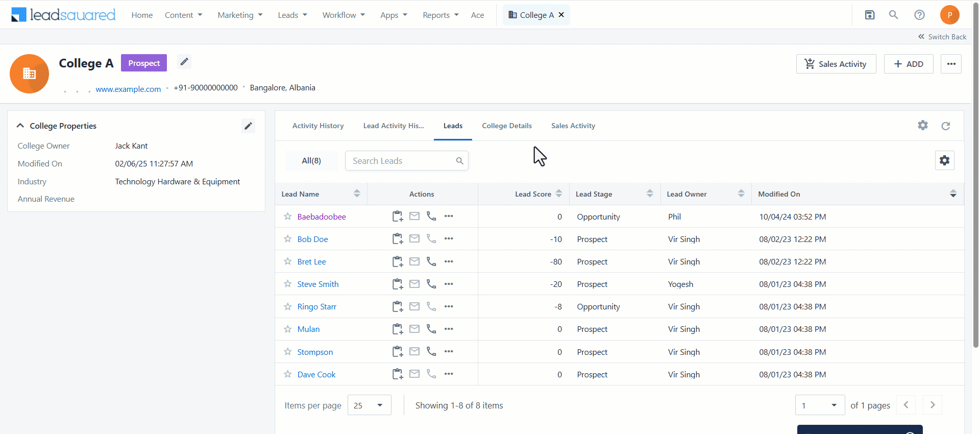Open user profile avatar P
The height and width of the screenshot is (434, 980).
[x=949, y=15]
